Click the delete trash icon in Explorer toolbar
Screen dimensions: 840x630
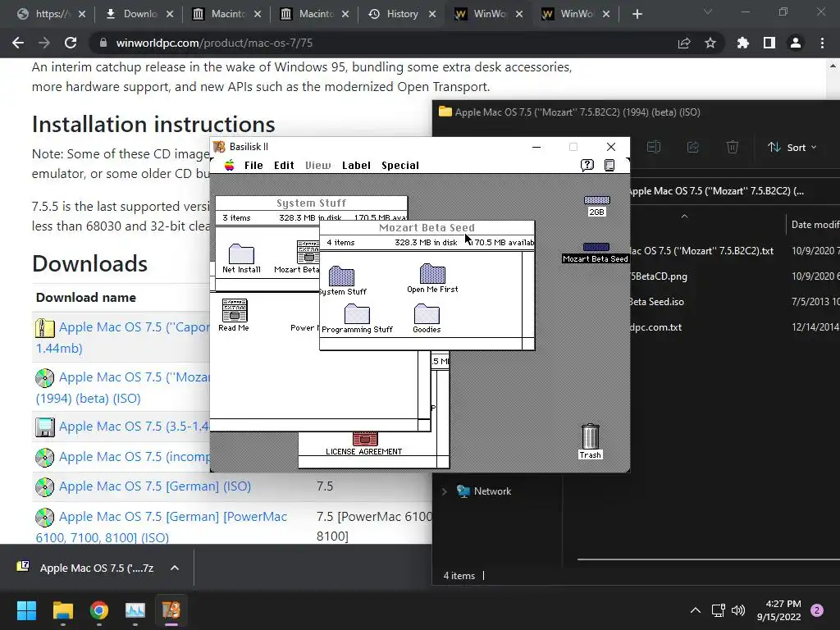[x=733, y=147]
